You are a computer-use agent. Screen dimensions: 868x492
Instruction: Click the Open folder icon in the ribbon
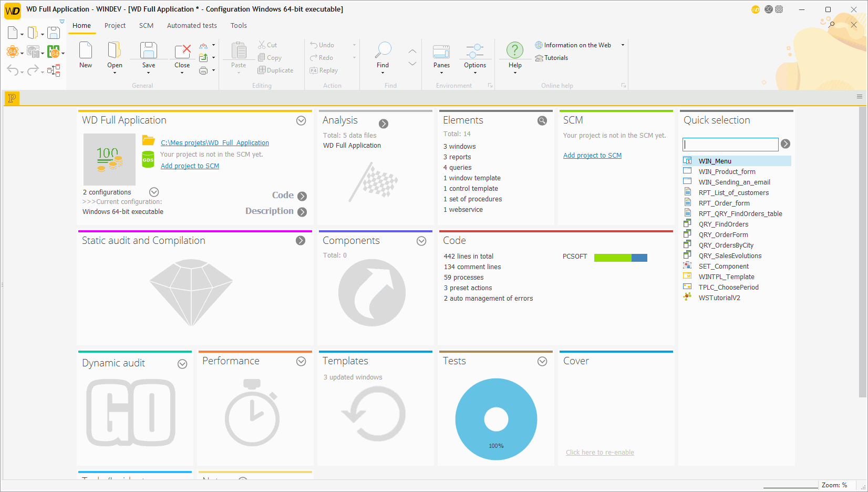point(115,50)
